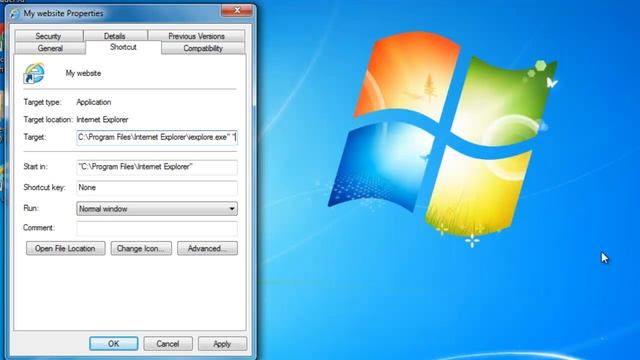Click the Cancel button
Viewport: 640px width, 360px height.
[x=168, y=344]
